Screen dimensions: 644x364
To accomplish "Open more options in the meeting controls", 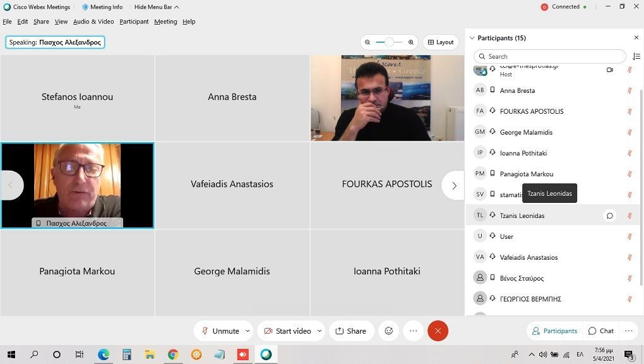I will coord(413,331).
